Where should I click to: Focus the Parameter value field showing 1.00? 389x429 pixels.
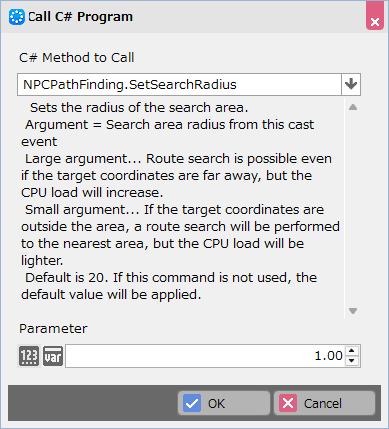(x=205, y=356)
